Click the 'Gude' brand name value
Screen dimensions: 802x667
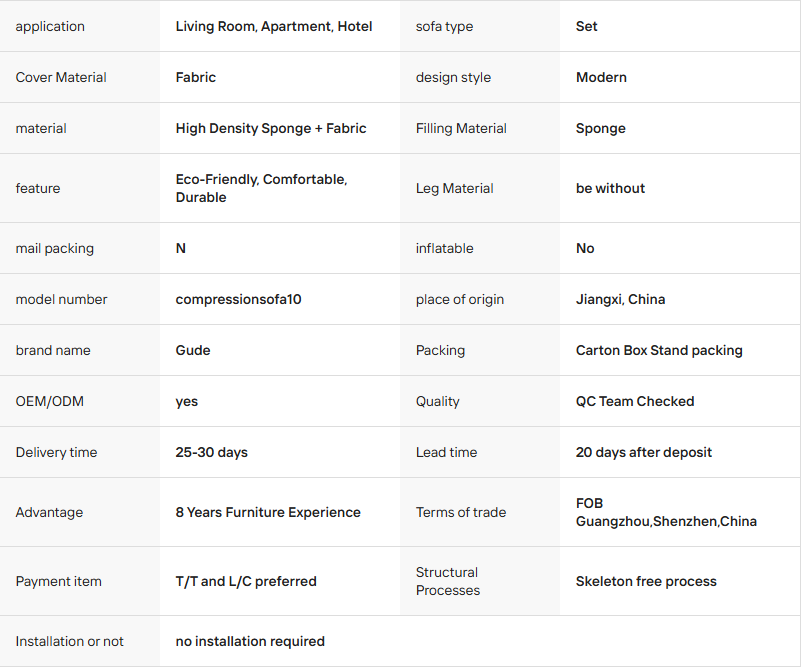[193, 350]
